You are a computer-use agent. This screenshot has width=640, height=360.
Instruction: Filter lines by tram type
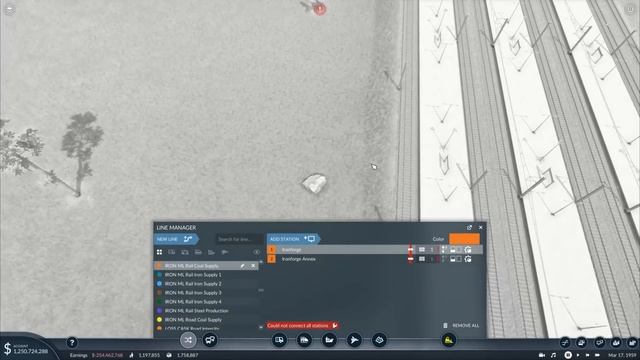tap(185, 252)
